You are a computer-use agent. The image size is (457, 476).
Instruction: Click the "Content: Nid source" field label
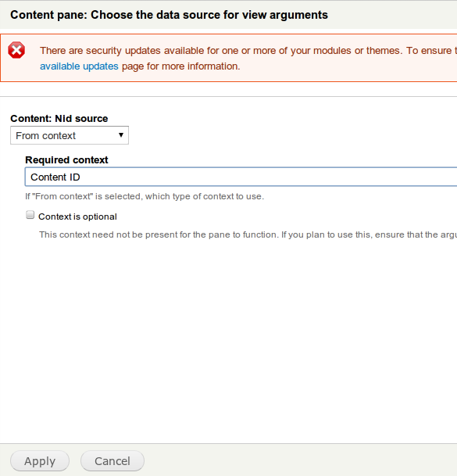coord(59,118)
